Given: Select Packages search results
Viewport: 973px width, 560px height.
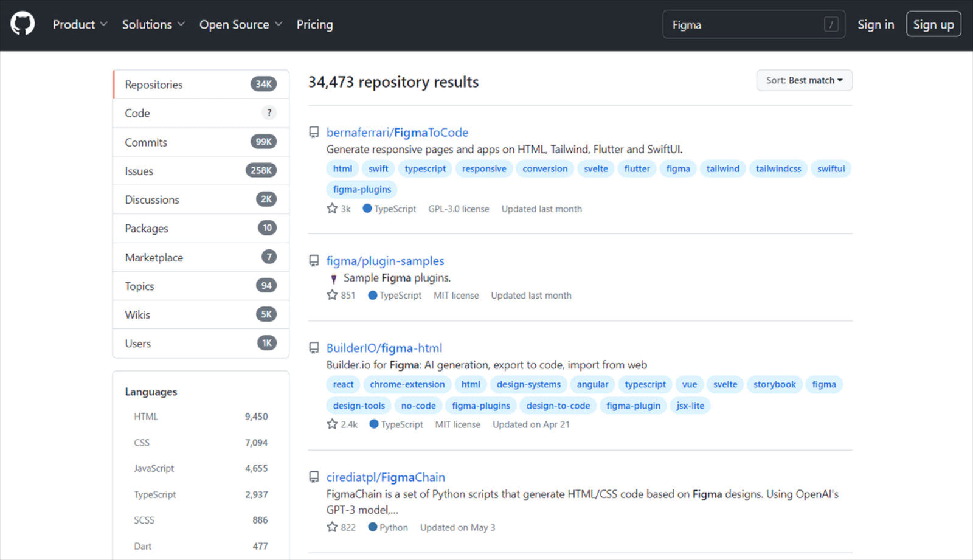Looking at the screenshot, I should (x=201, y=228).
